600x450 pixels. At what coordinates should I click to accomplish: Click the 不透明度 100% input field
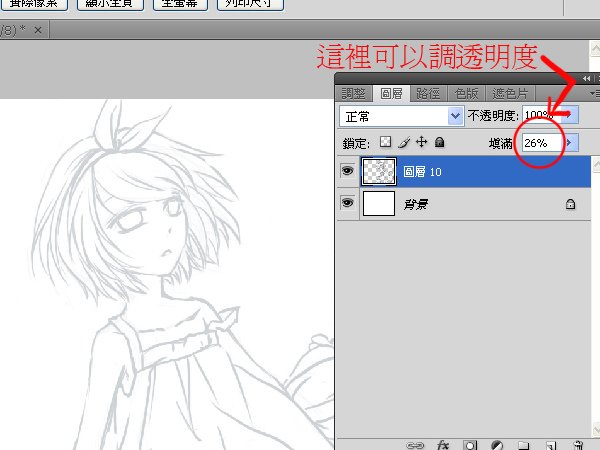[542, 114]
